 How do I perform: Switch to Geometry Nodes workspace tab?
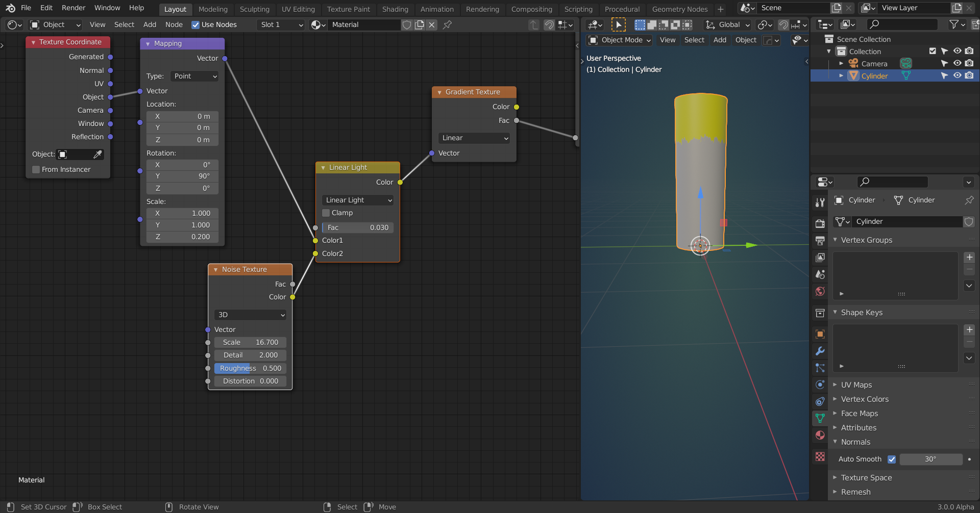click(679, 9)
